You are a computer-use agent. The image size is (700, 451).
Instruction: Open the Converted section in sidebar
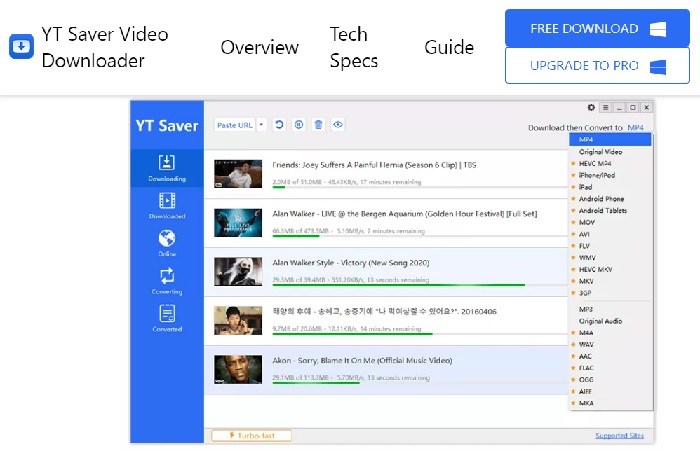coord(167,318)
